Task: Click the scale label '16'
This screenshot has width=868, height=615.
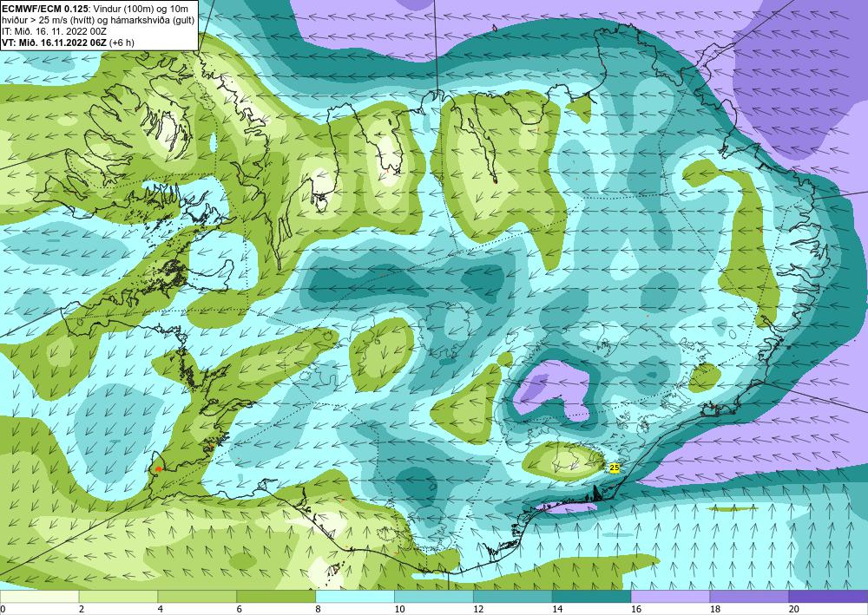Action: pyautogui.click(x=636, y=610)
